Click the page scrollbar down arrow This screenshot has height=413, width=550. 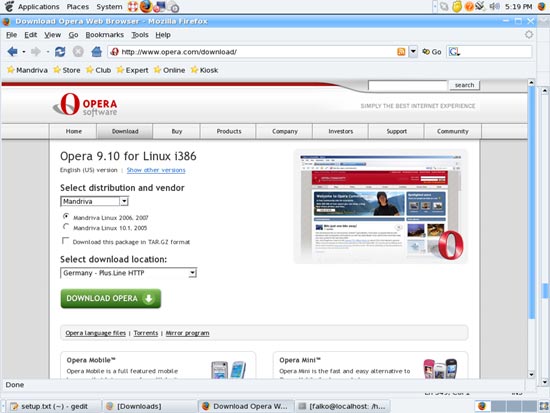pos(531,374)
